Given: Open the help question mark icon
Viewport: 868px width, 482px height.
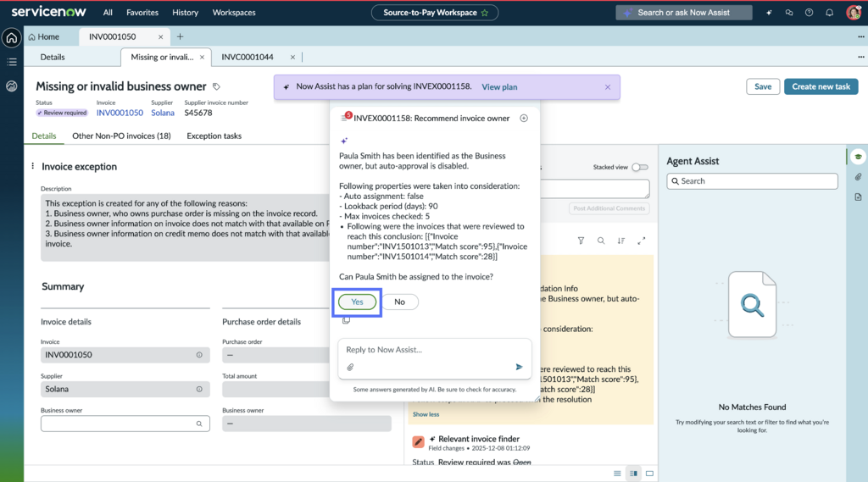Looking at the screenshot, I should [809, 13].
